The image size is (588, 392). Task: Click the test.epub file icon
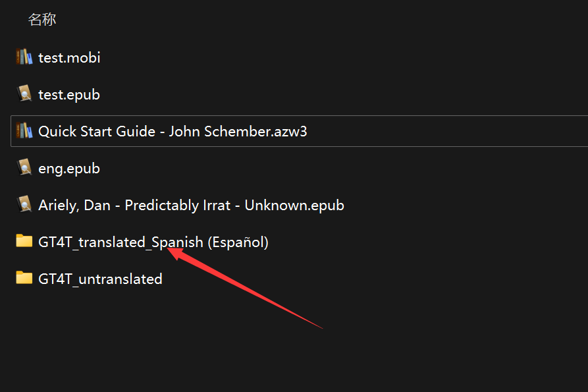(x=24, y=94)
